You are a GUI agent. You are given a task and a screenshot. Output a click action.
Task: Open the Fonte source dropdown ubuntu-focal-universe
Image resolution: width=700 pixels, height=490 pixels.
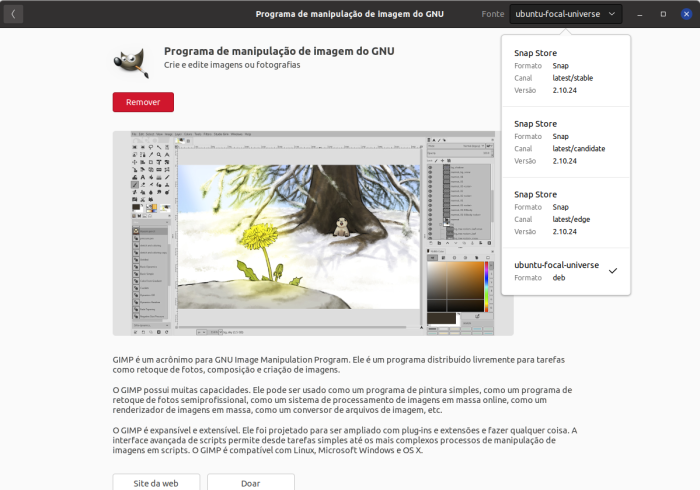click(566, 14)
